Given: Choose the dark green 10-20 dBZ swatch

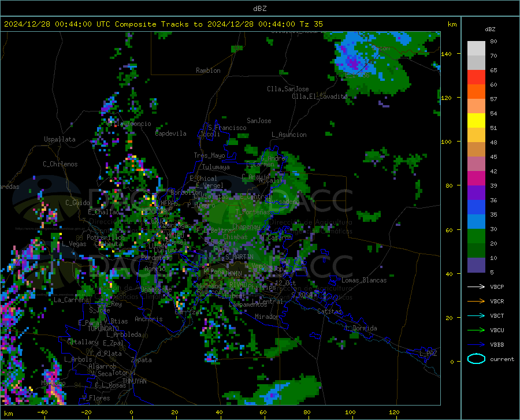Looking at the screenshot, I should (476, 251).
